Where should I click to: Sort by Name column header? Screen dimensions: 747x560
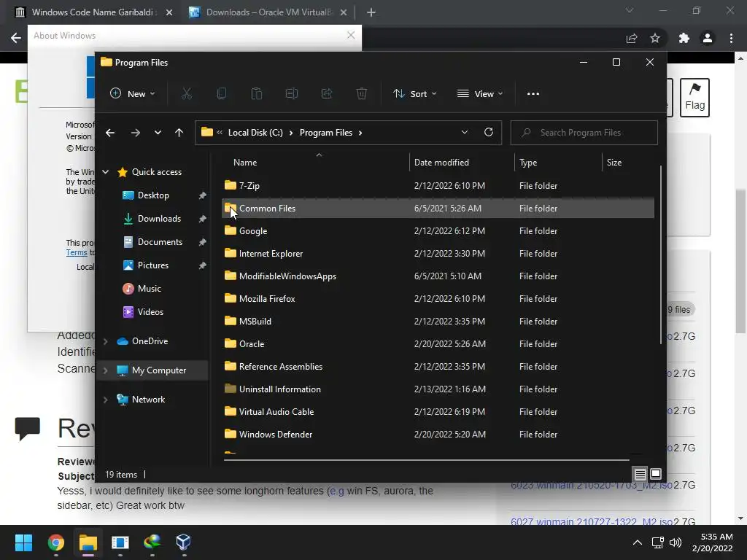pos(317,163)
